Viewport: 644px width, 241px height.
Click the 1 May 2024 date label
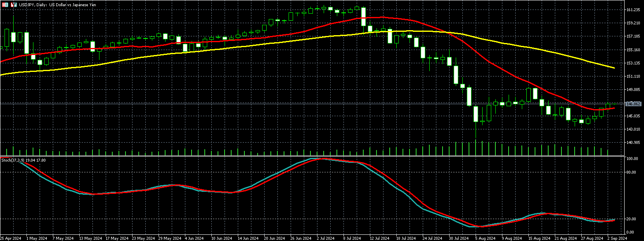coord(36,239)
